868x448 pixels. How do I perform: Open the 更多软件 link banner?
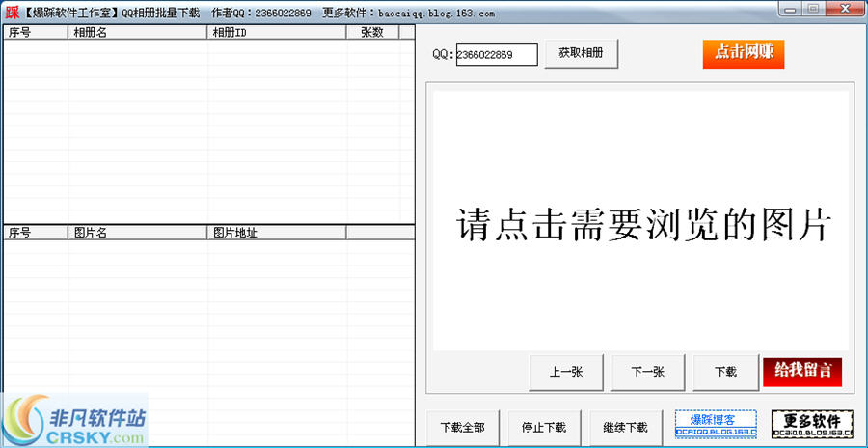tap(812, 424)
